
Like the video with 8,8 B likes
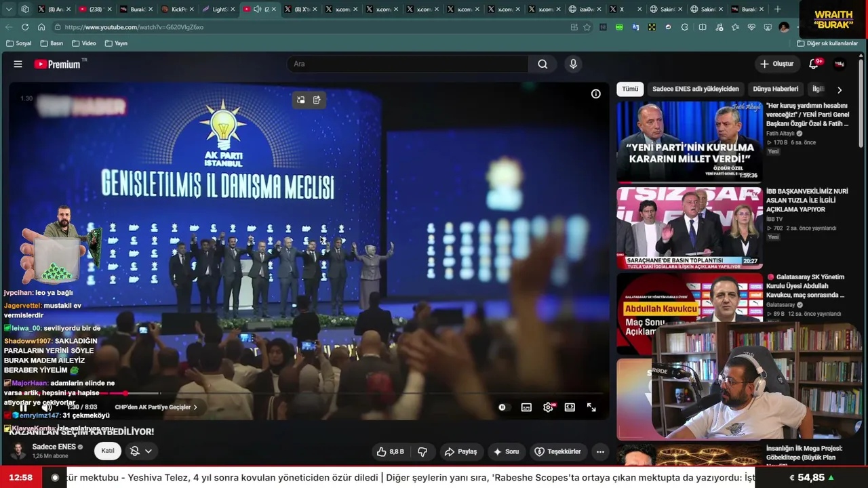pyautogui.click(x=390, y=451)
